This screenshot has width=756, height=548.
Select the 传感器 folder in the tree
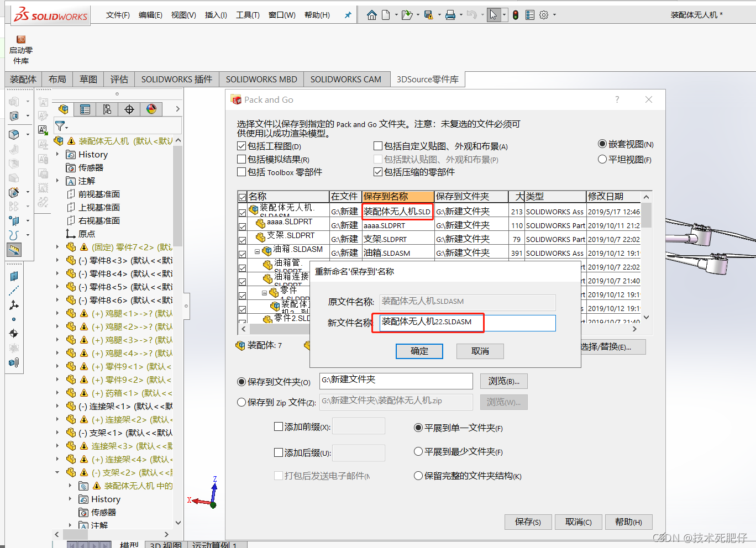pos(91,167)
